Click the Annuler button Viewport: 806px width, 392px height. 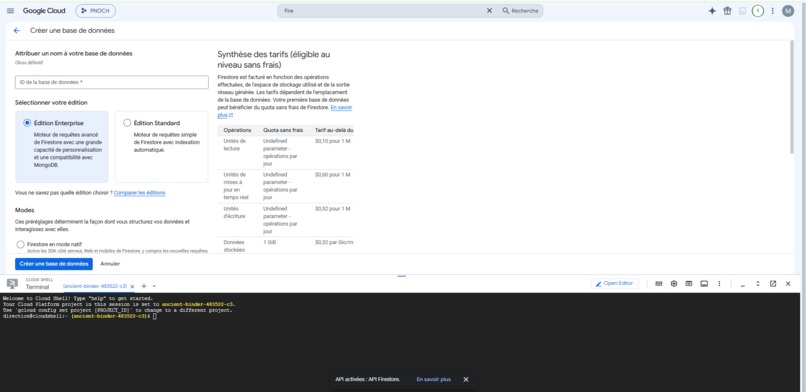point(110,264)
